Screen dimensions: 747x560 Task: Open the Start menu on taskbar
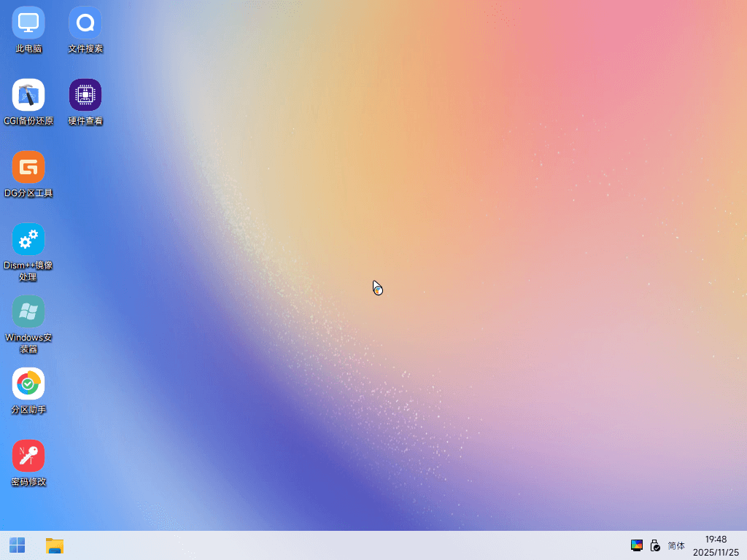pos(18,545)
